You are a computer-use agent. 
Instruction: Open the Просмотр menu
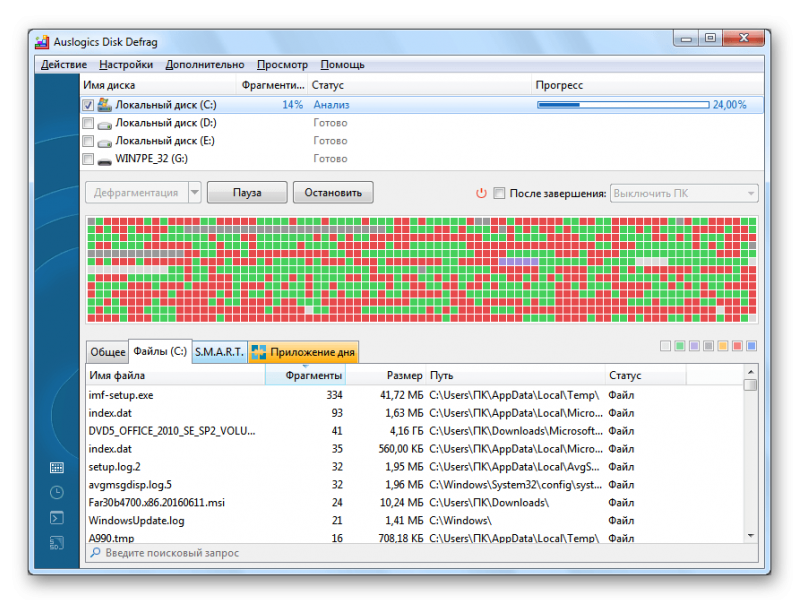click(x=282, y=65)
